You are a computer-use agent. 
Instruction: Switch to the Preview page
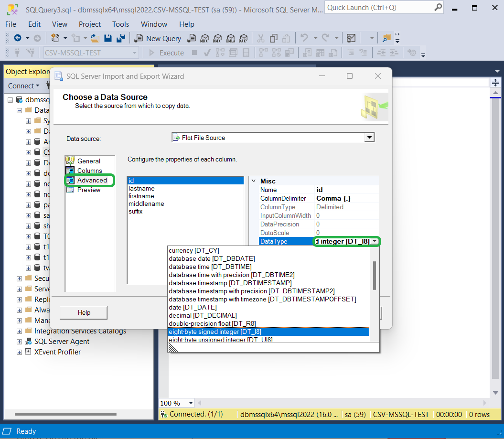click(89, 190)
